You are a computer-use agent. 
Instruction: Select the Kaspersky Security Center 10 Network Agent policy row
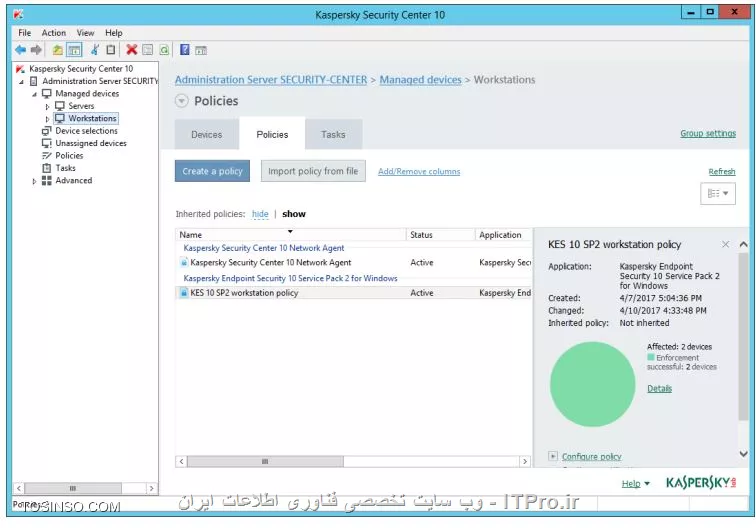[354, 262]
